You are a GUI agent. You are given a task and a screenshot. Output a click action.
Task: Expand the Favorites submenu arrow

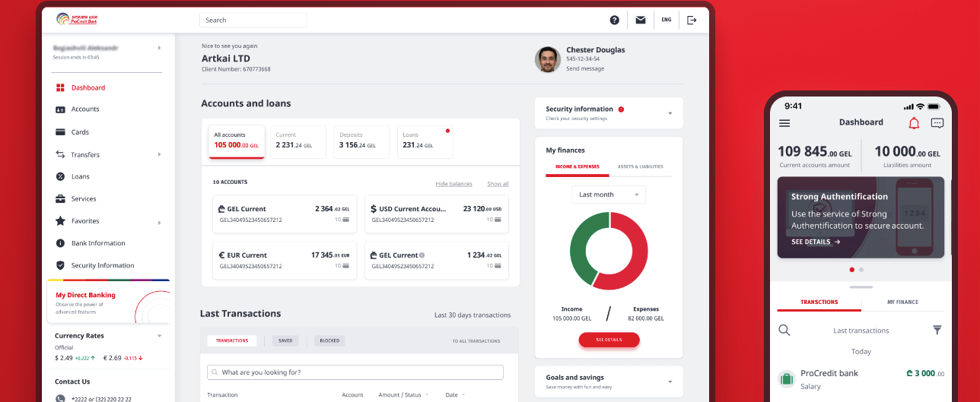coord(159,222)
